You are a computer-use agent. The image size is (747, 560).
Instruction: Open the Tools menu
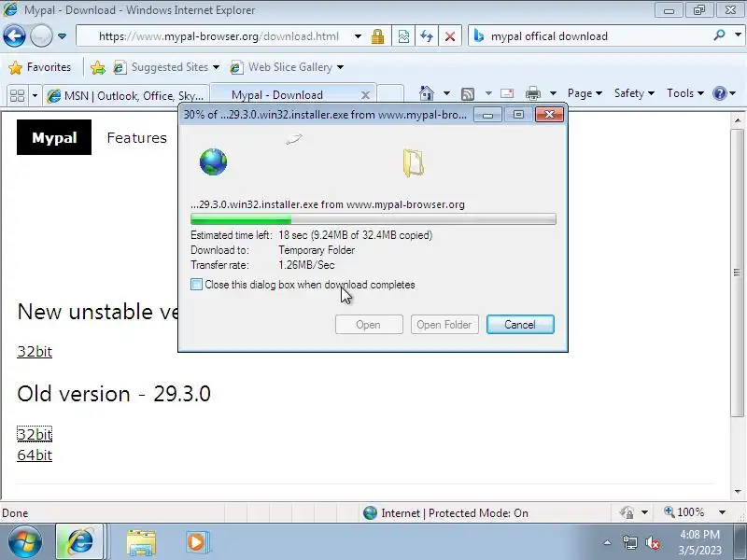(685, 93)
